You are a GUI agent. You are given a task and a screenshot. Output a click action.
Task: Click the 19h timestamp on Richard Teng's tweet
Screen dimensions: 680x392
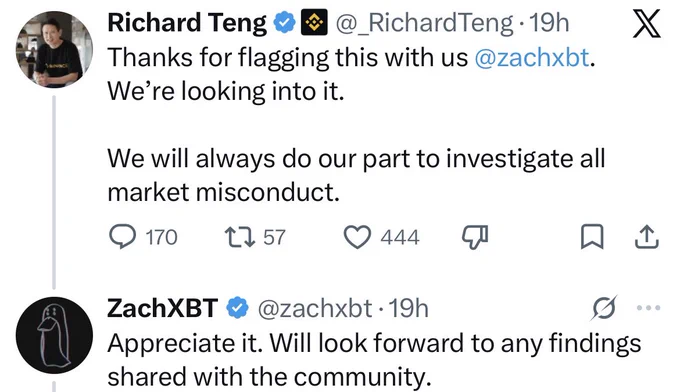point(549,23)
